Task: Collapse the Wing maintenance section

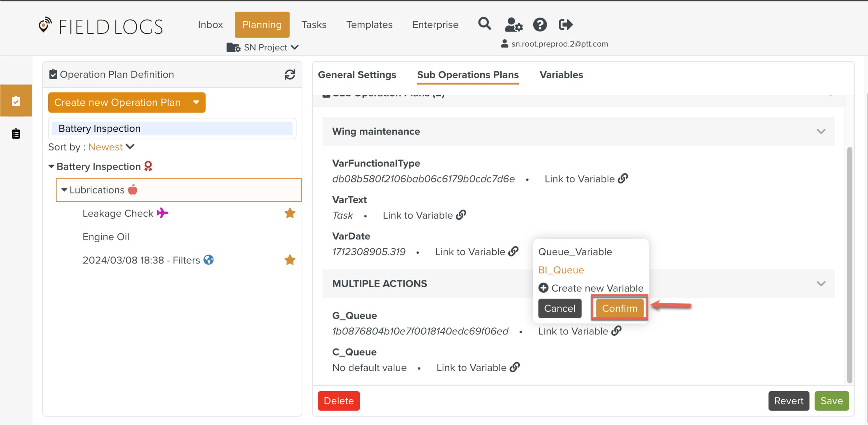Action: click(821, 131)
